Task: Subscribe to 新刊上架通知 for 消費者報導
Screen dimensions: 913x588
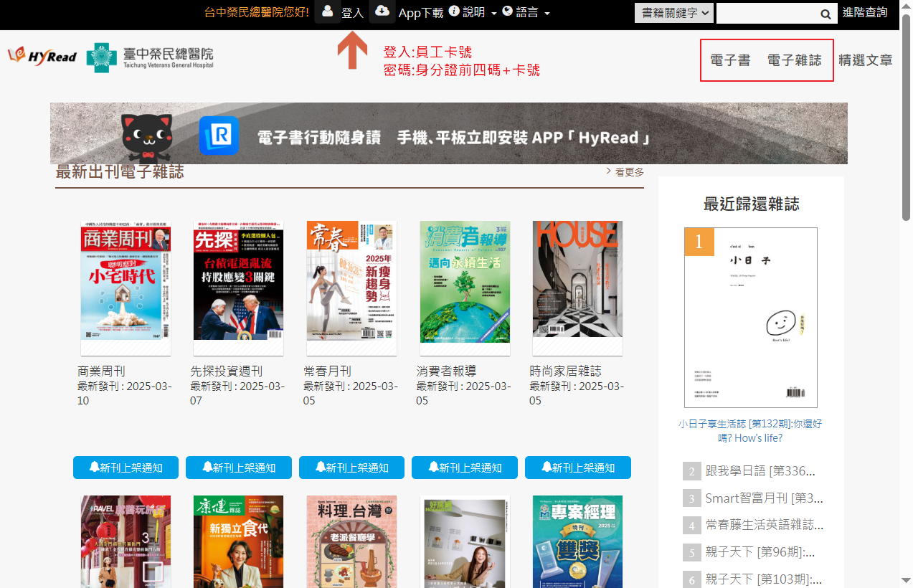Action: coord(465,468)
